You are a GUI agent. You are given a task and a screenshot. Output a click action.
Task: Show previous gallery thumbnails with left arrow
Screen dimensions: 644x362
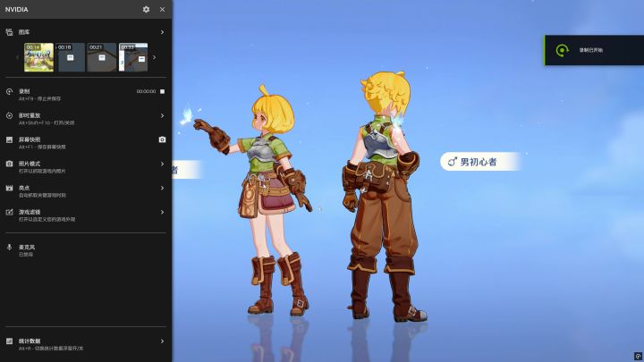pyautogui.click(x=17, y=57)
